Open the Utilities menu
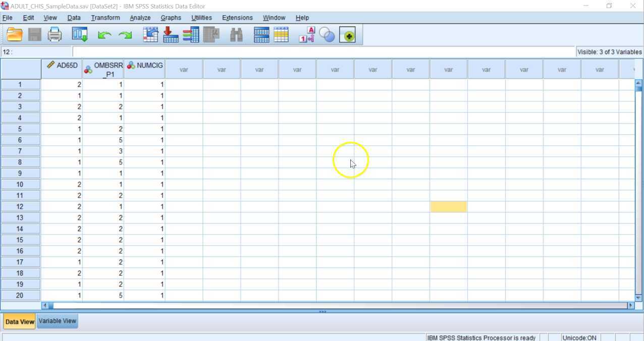The height and width of the screenshot is (341, 644). [x=201, y=18]
